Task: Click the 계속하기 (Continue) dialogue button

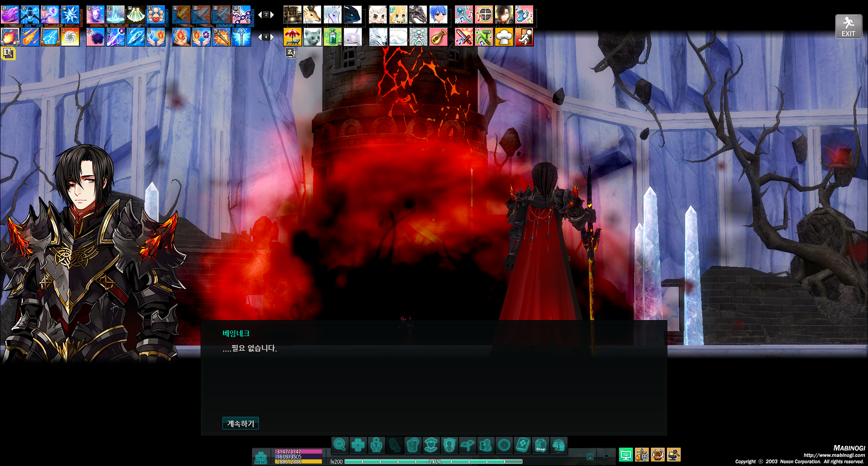Action: click(240, 424)
